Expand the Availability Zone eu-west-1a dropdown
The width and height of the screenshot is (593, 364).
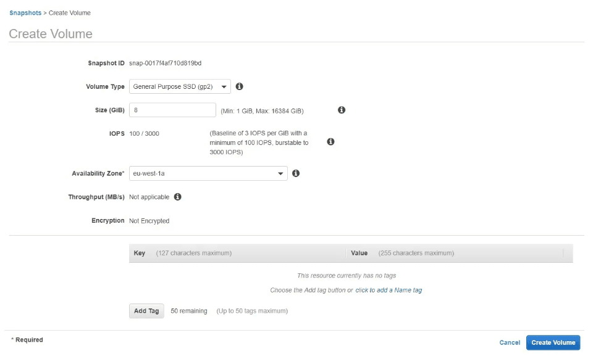click(x=208, y=173)
